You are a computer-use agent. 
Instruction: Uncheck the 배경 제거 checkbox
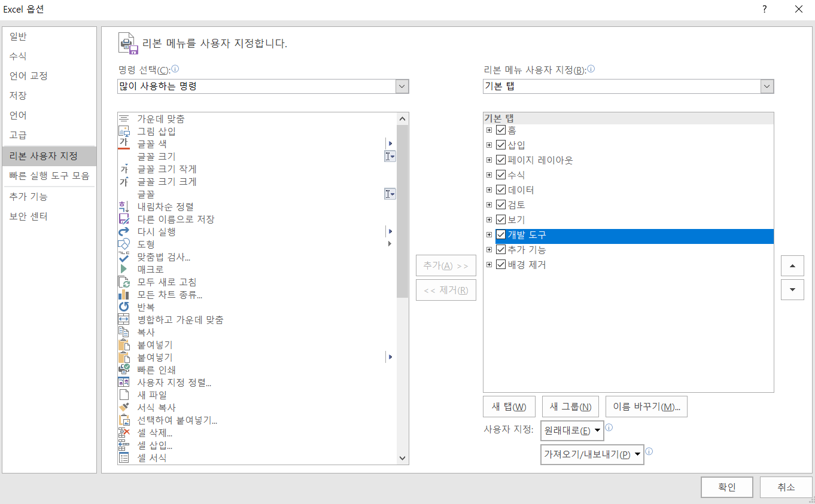tap(501, 264)
